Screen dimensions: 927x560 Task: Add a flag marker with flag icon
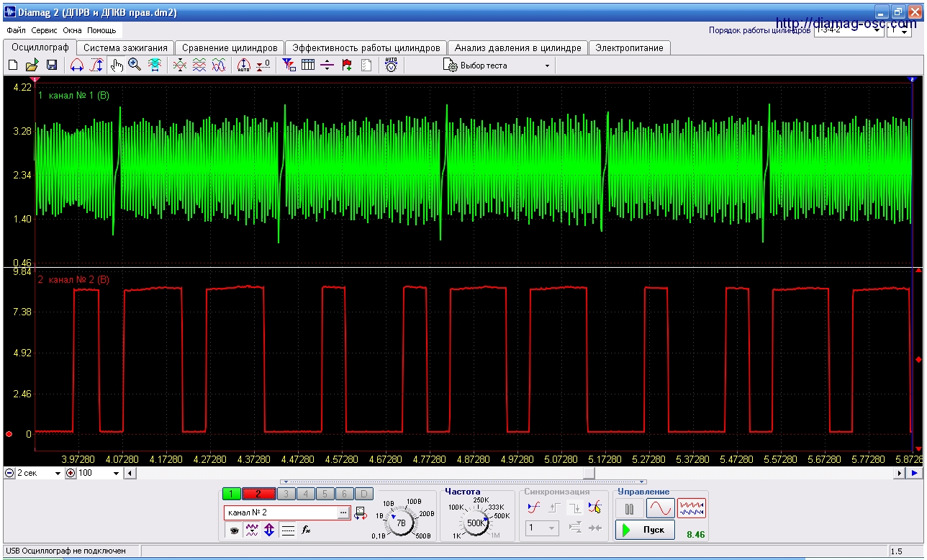coord(347,66)
